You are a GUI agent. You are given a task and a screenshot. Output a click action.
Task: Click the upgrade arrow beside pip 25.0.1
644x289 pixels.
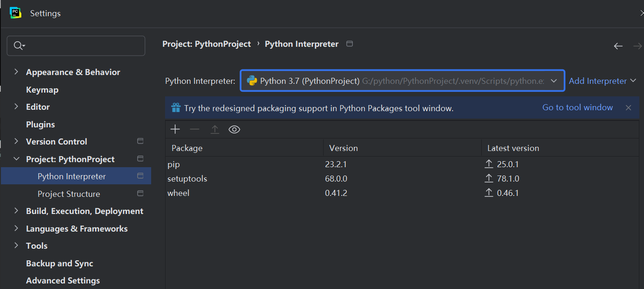pyautogui.click(x=489, y=164)
